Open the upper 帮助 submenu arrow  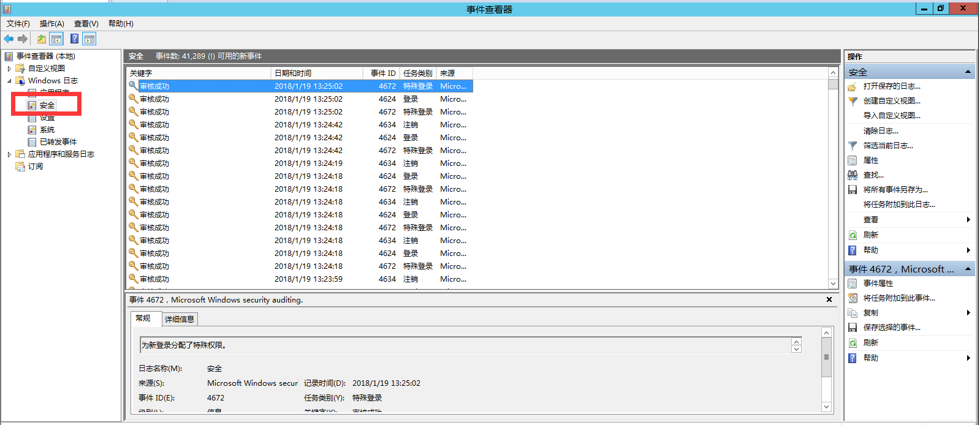tap(968, 250)
